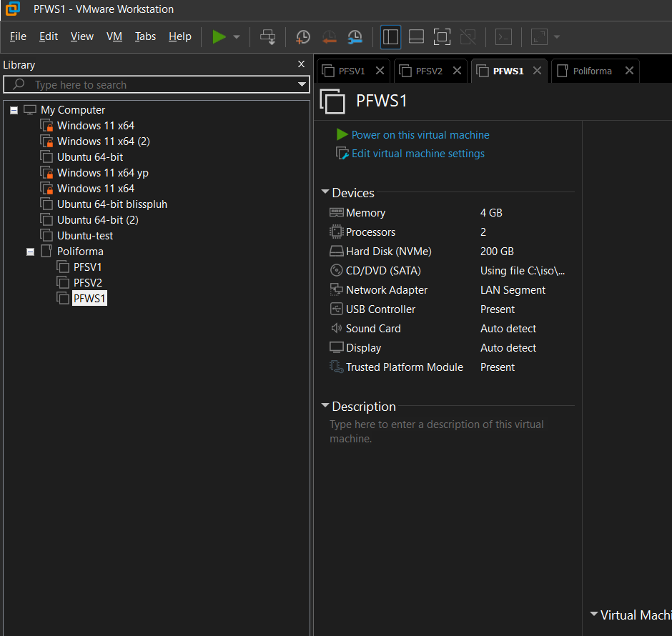
Task: Click the green Power On toolbar button
Action: tap(219, 36)
